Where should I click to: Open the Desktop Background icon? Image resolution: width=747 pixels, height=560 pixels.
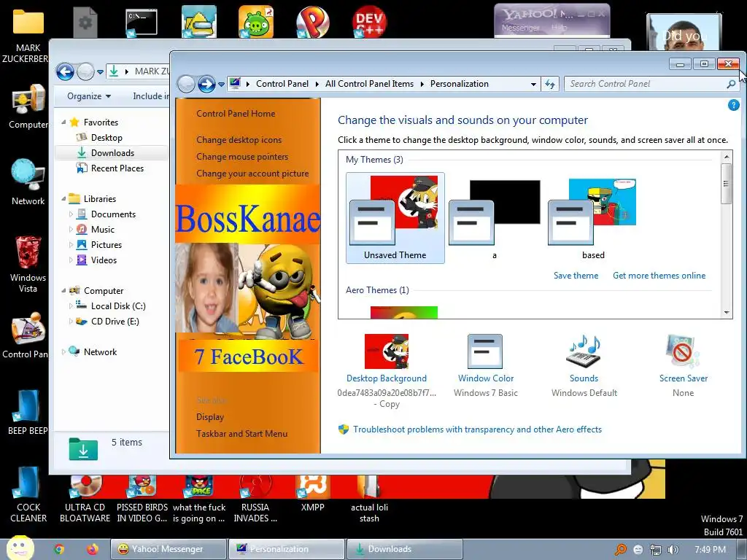[x=387, y=351]
